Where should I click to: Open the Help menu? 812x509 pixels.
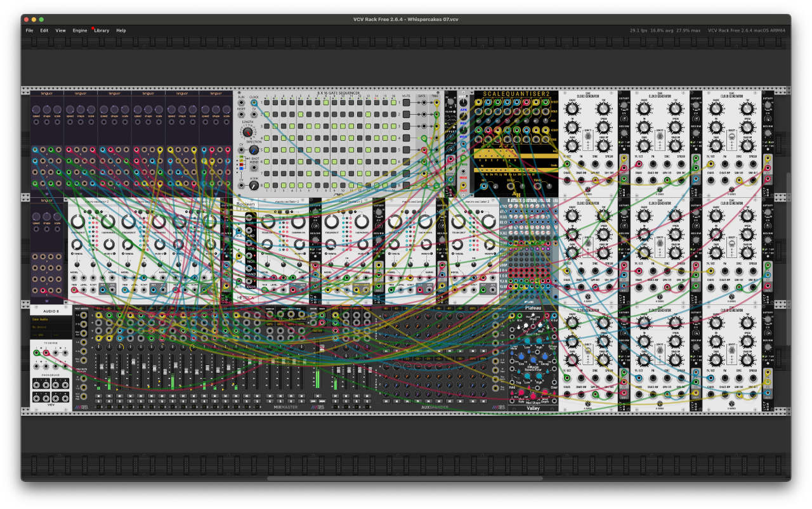(x=121, y=30)
